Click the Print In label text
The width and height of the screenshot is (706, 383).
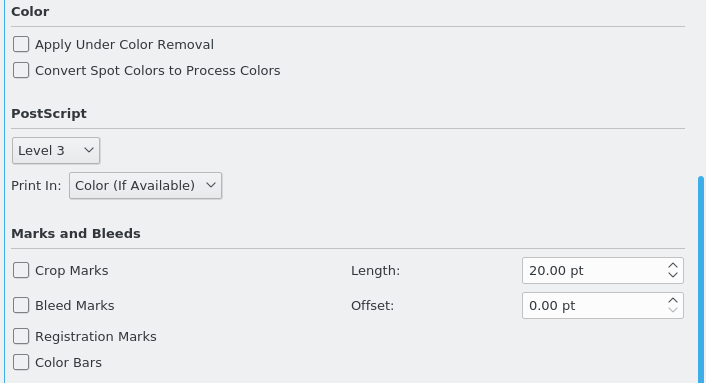click(36, 185)
